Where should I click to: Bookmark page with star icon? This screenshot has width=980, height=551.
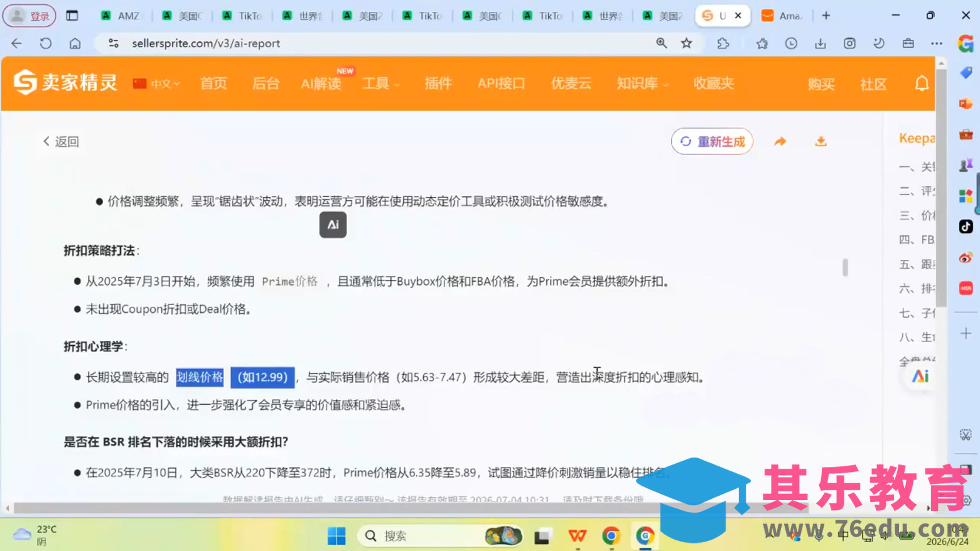tap(687, 43)
